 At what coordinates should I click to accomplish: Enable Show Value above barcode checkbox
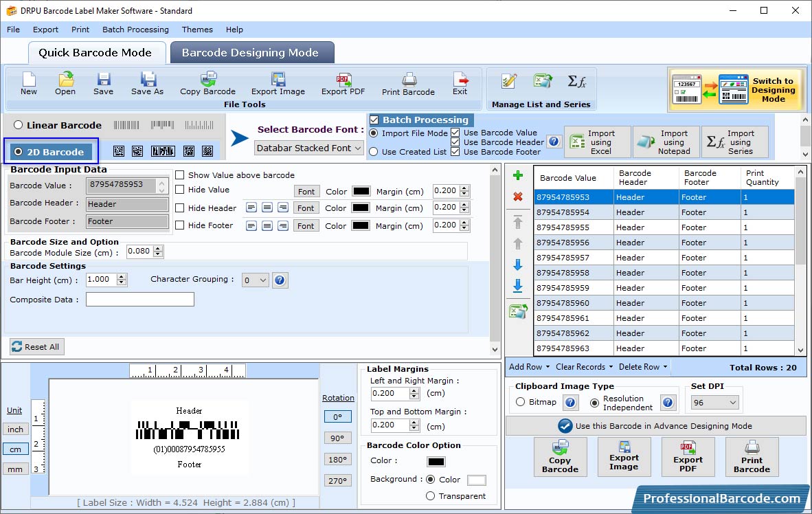coord(180,175)
